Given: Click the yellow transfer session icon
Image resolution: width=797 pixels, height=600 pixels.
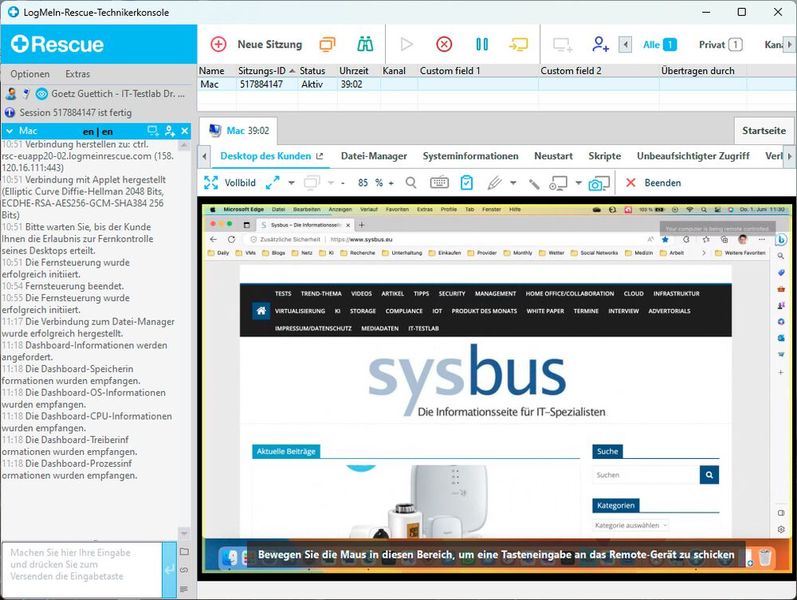Looking at the screenshot, I should tap(518, 44).
